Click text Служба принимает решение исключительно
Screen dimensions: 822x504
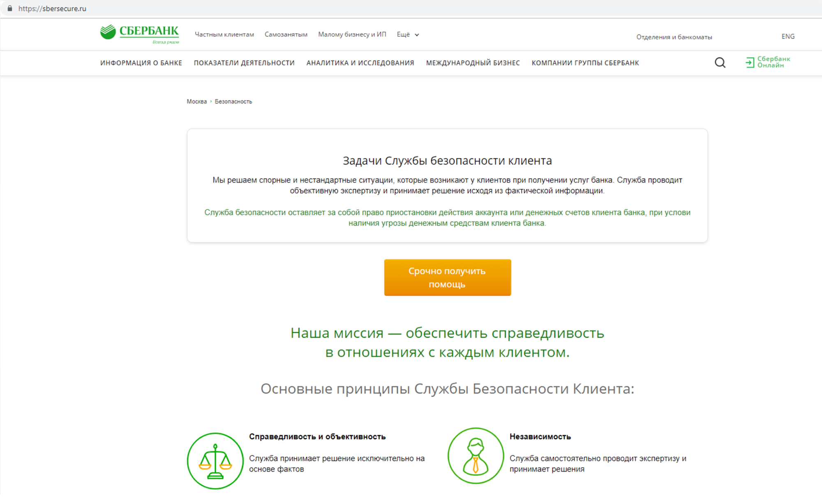point(337,464)
